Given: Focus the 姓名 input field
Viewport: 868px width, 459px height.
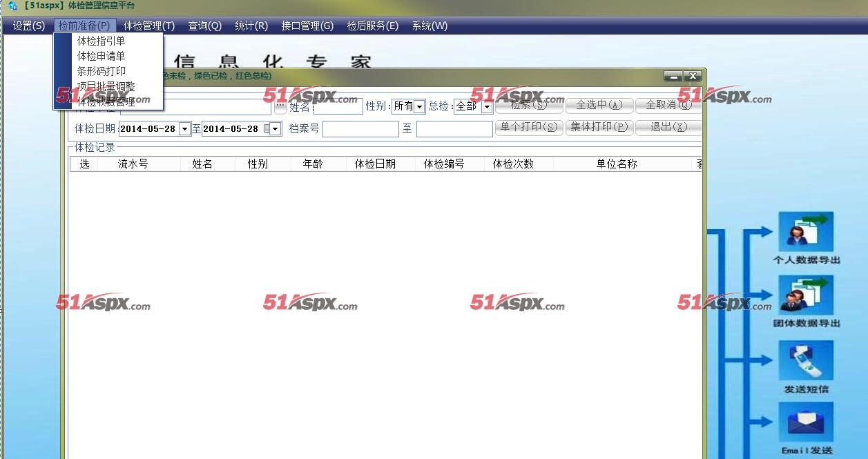Looking at the screenshot, I should coord(338,106).
